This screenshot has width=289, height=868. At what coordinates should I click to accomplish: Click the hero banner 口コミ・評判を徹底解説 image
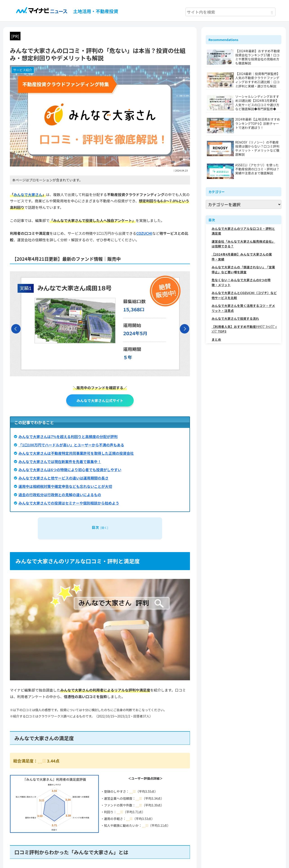100,116
